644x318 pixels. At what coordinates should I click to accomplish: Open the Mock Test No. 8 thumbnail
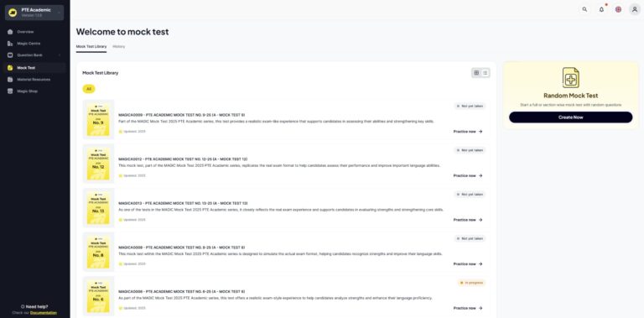pos(99,252)
